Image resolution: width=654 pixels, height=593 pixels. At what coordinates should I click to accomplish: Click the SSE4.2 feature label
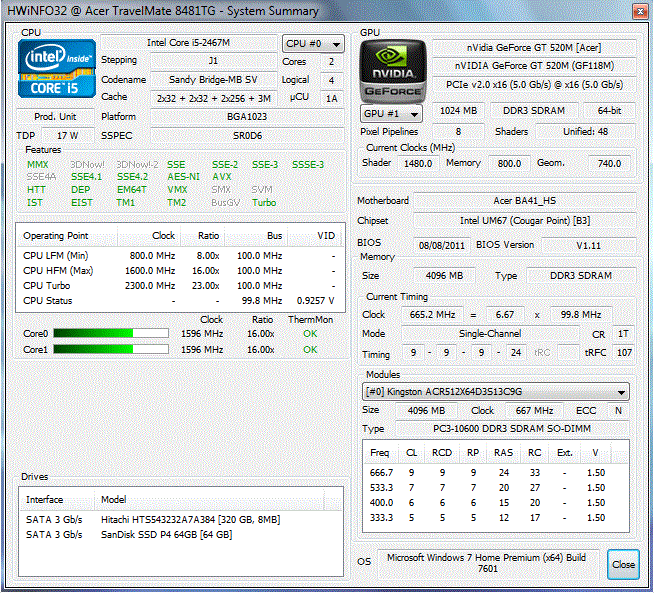click(133, 177)
